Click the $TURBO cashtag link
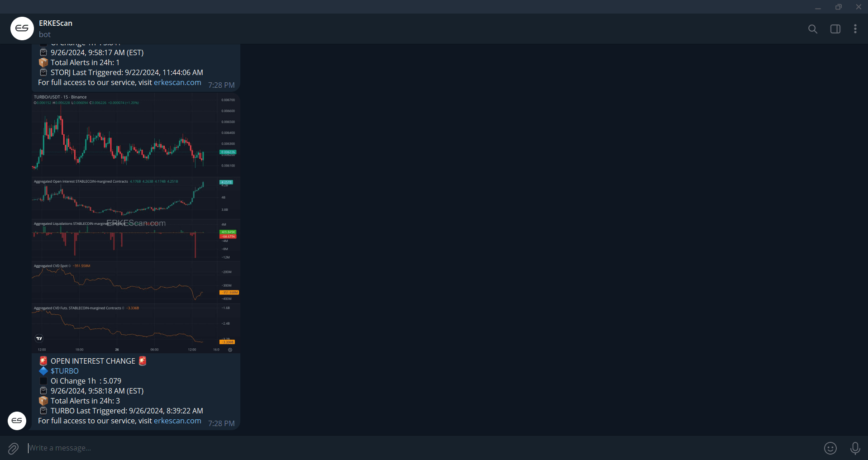The image size is (868, 460). [x=65, y=371]
